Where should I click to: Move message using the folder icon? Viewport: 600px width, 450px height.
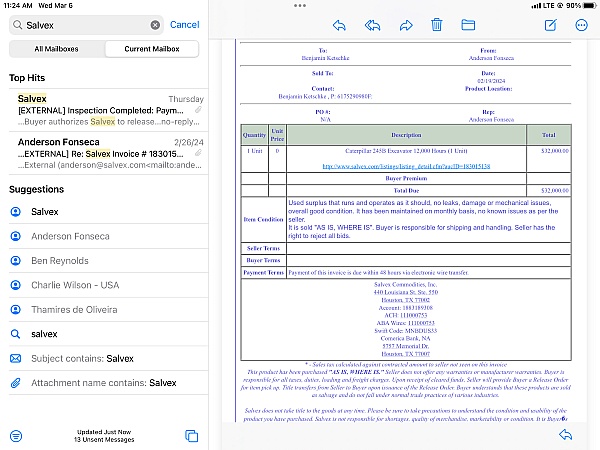coord(468,25)
